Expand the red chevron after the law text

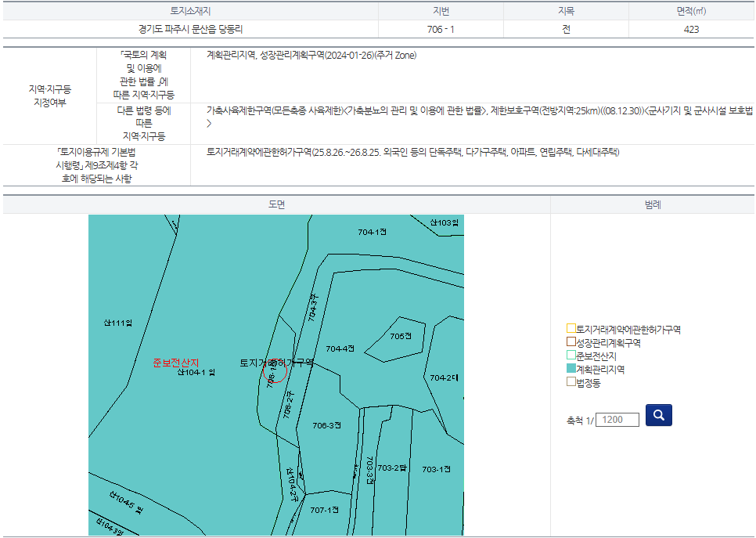pos(209,124)
